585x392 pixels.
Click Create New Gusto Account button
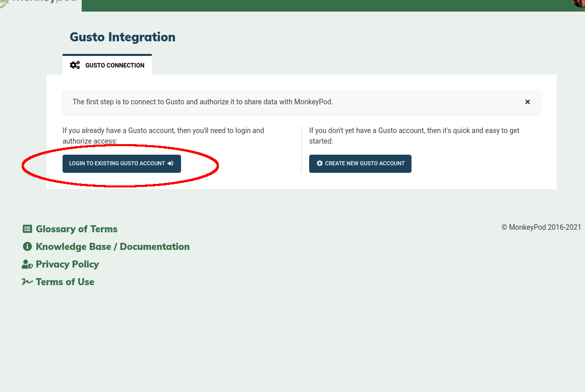(x=360, y=164)
